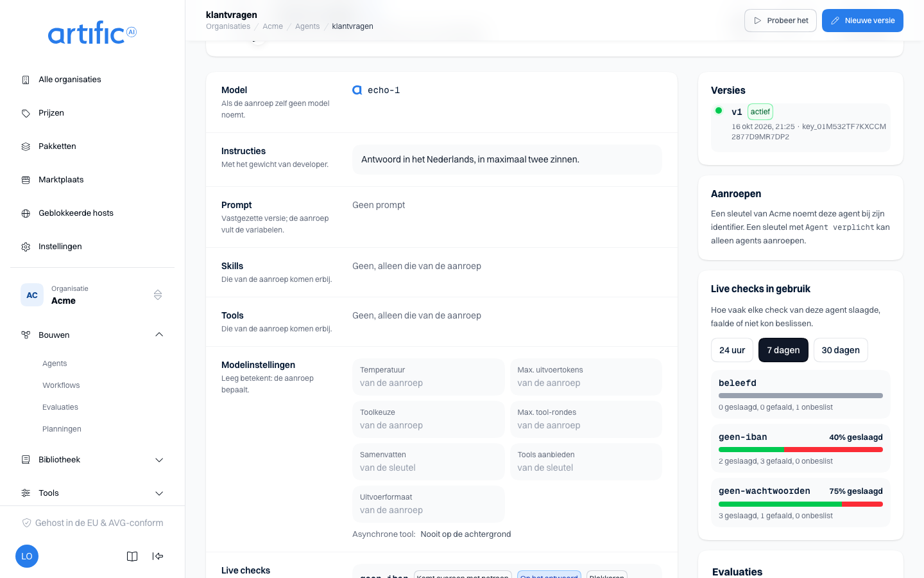
Task: Click the actief badge
Action: coord(760,112)
